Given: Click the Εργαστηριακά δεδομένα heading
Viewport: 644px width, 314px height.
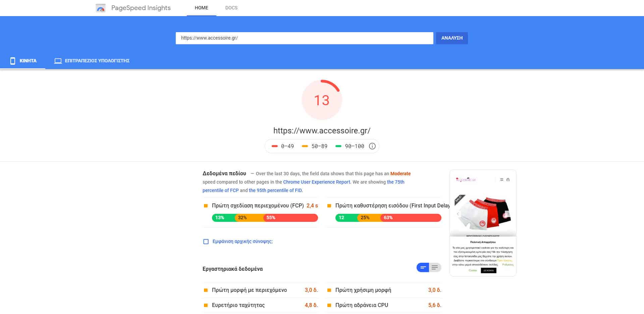Looking at the screenshot, I should (x=232, y=269).
